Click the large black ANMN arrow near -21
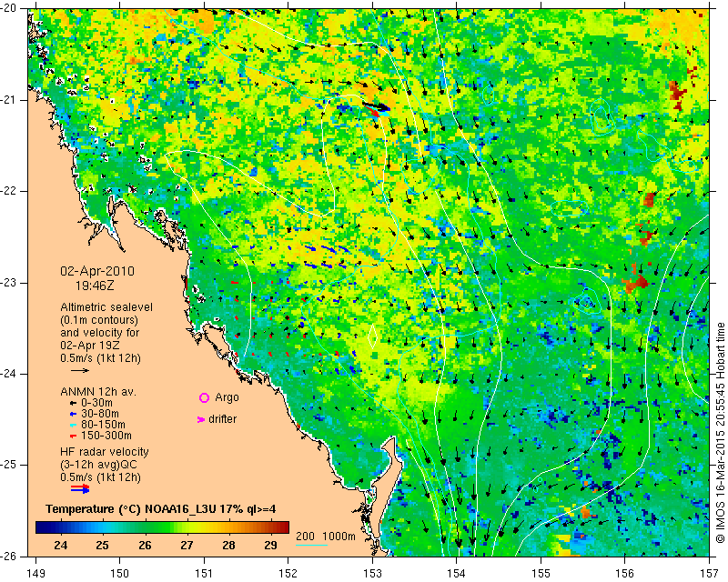Screen dimensions: 728x582 tap(377, 106)
